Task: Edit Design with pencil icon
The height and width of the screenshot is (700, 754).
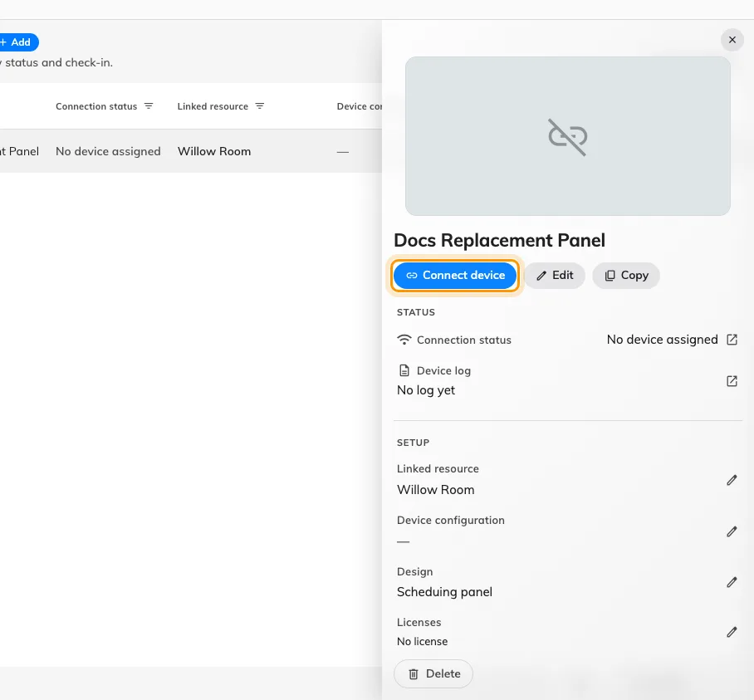Action: (x=732, y=582)
